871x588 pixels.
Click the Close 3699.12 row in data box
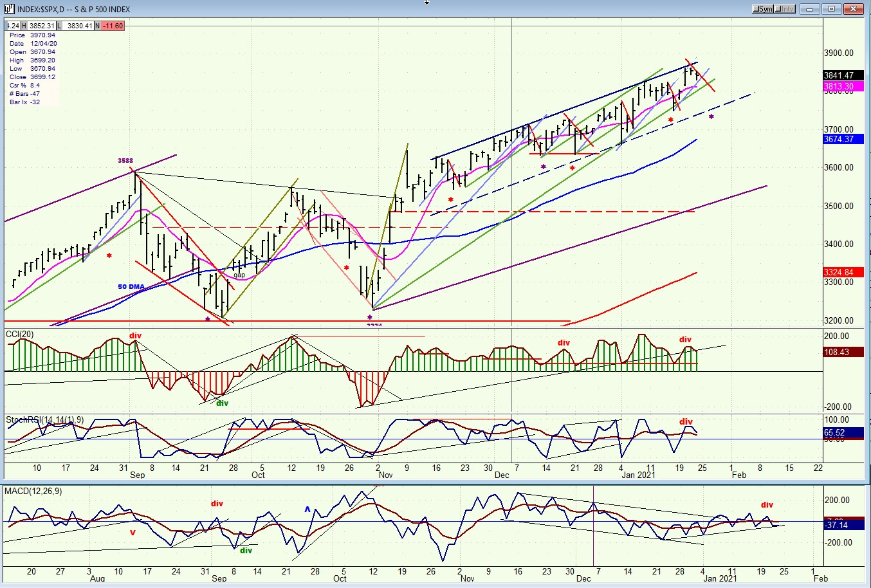tap(32, 77)
